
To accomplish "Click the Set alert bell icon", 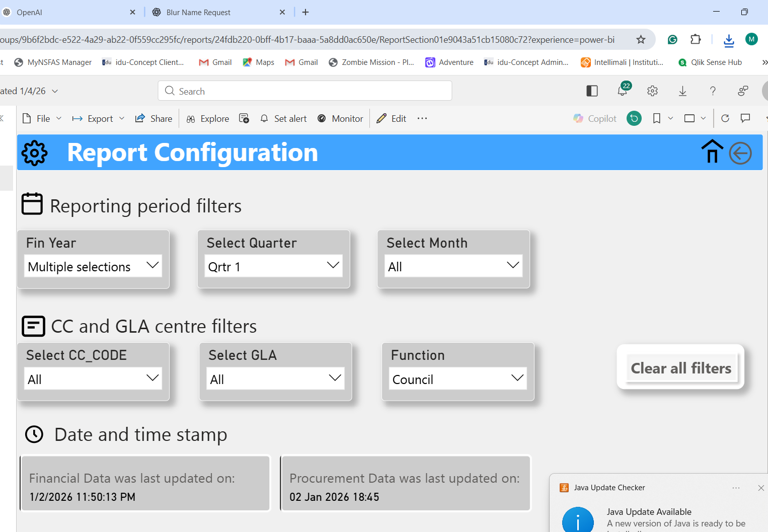I will point(264,118).
